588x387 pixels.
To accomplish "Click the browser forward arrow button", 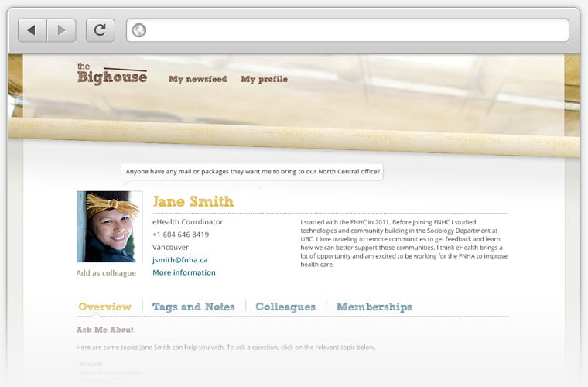I will (61, 30).
